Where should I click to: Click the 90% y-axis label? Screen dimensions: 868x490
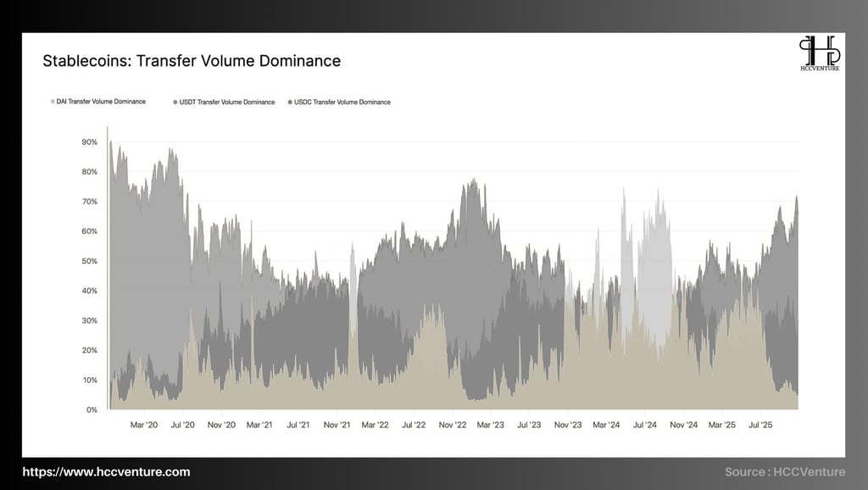point(90,142)
